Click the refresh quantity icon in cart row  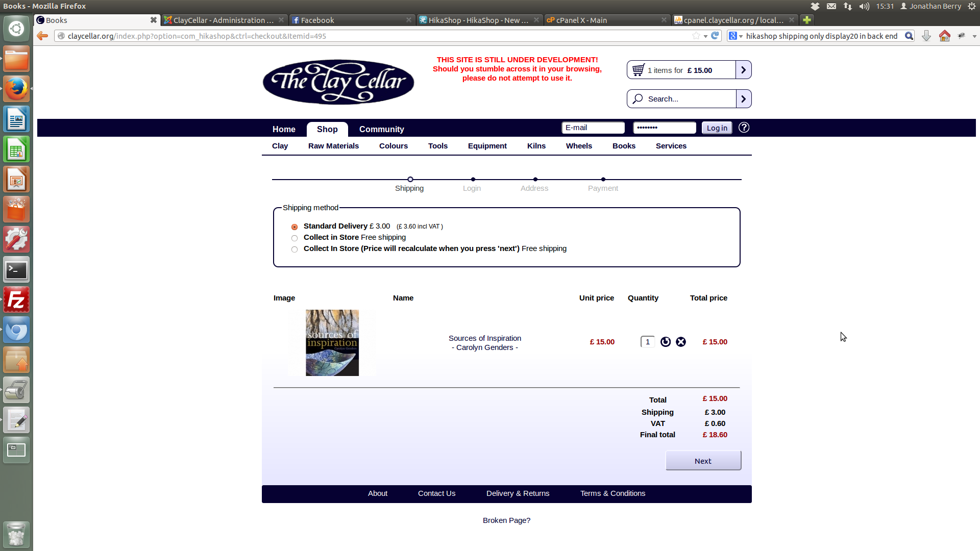[665, 342]
